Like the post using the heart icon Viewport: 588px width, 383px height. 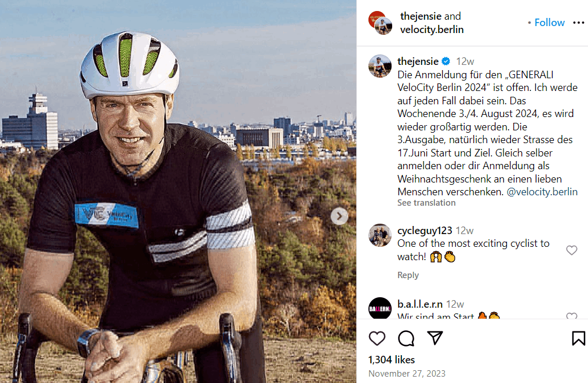point(377,338)
